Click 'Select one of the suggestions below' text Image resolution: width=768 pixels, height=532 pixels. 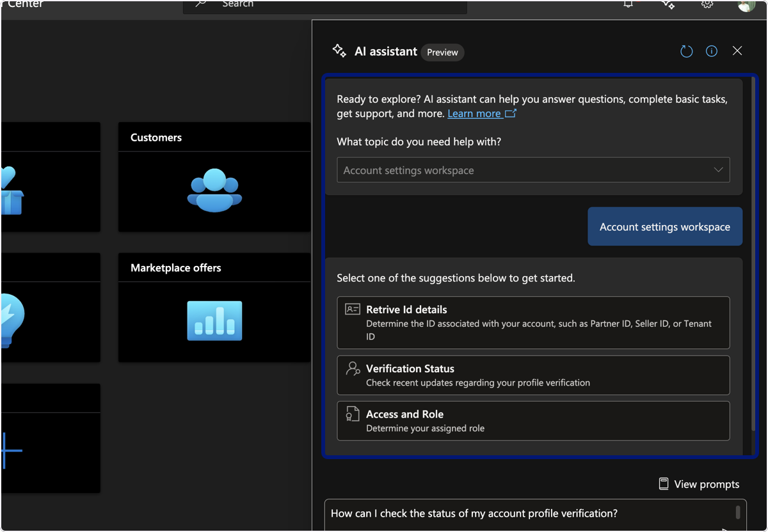pyautogui.click(x=456, y=278)
